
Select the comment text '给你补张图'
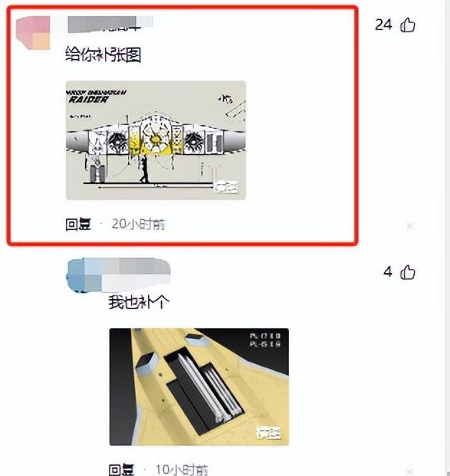[104, 55]
